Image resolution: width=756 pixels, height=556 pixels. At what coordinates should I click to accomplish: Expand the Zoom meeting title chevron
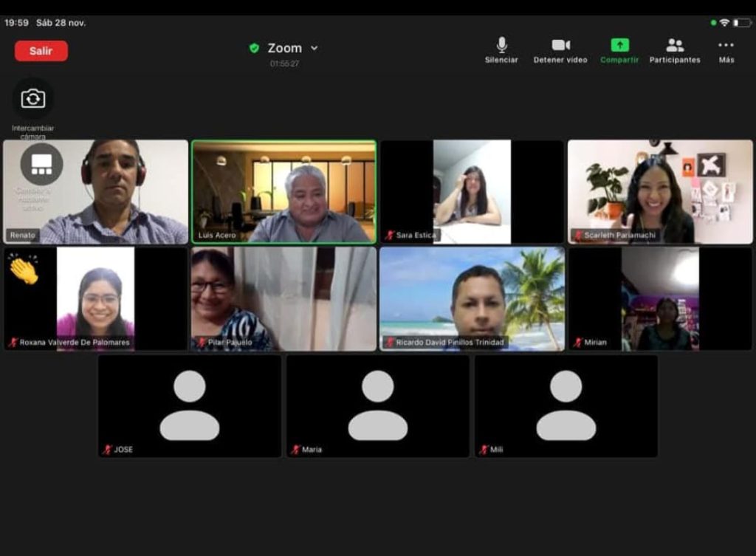coord(314,48)
